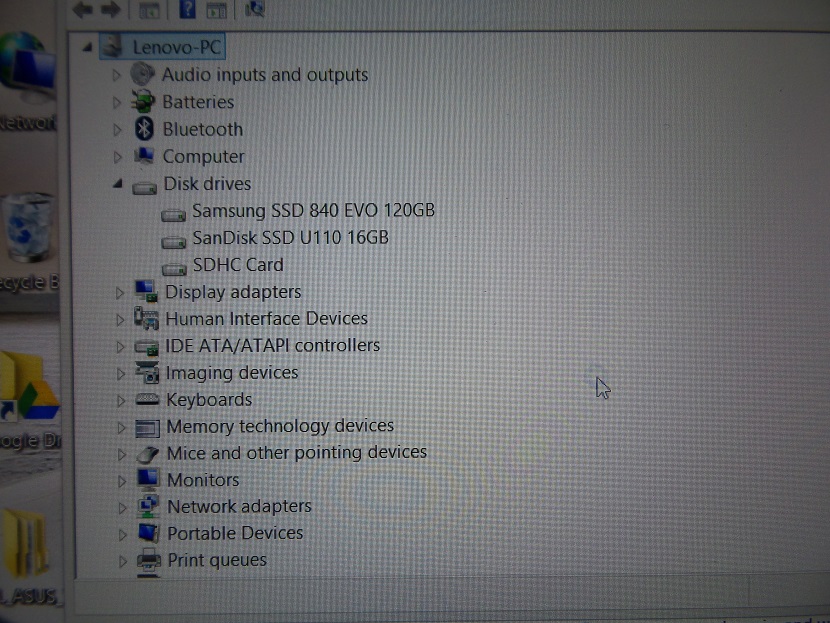The height and width of the screenshot is (623, 830).
Task: Expand the Computer category arrow
Action: tap(118, 157)
